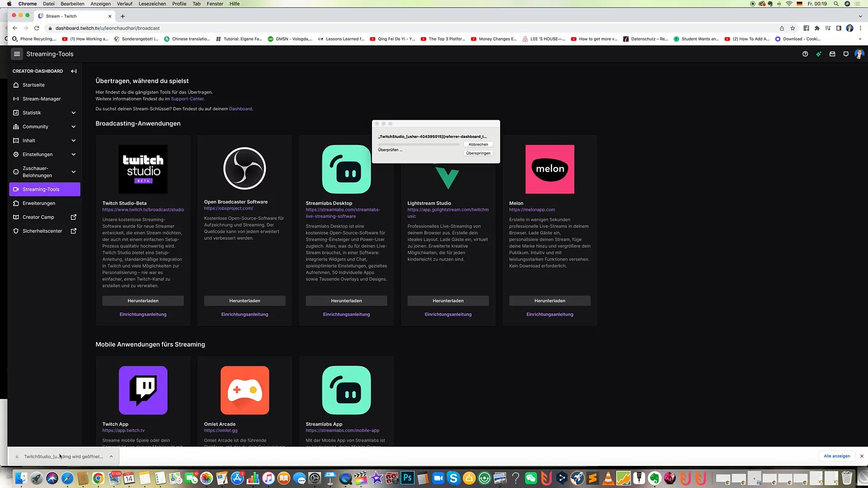Open the Verlauf menu in menu bar

coord(124,4)
